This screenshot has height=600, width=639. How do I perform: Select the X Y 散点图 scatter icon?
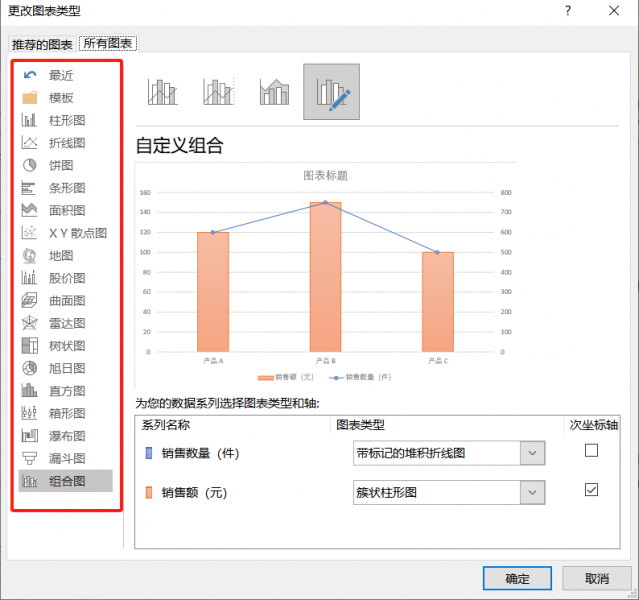tap(29, 233)
